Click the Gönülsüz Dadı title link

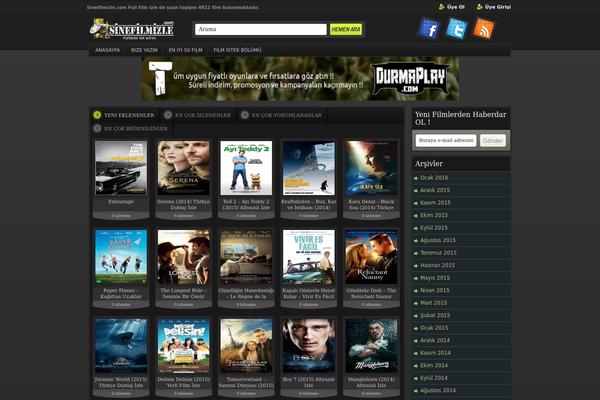click(371, 293)
